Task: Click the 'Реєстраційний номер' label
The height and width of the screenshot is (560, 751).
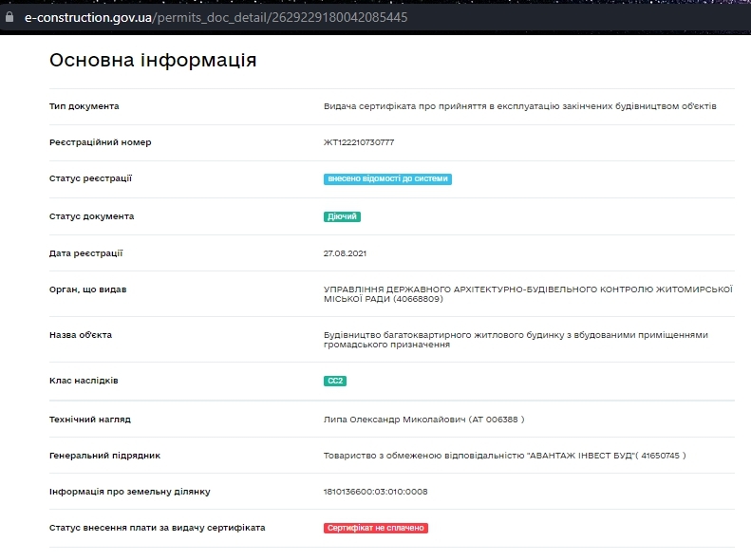Action: click(100, 142)
